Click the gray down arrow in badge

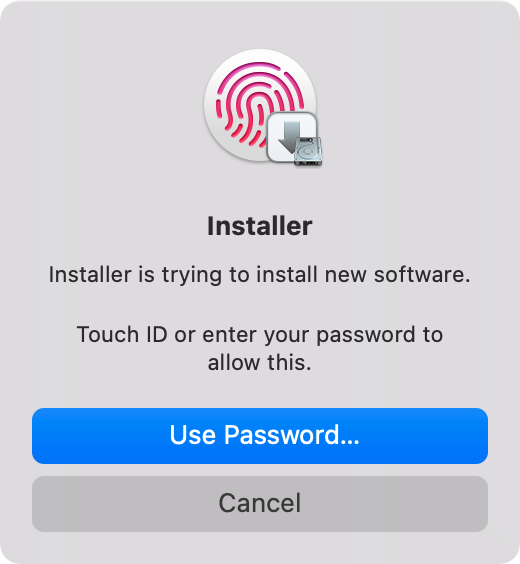(x=290, y=137)
